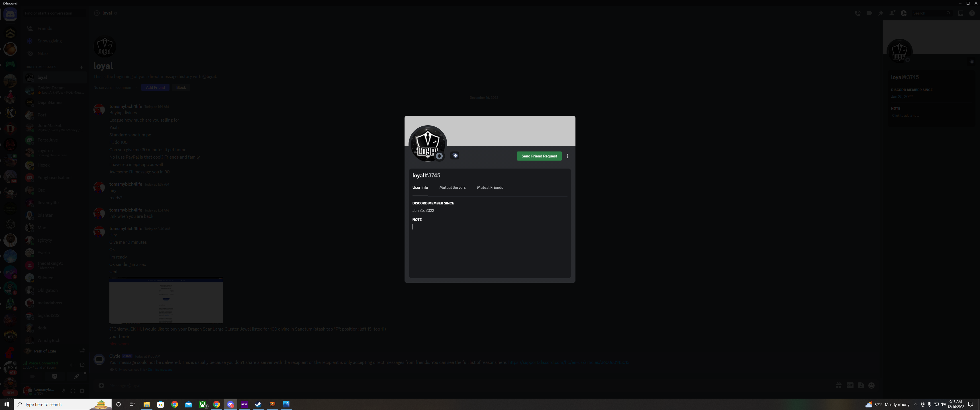Open the Friends list

click(54, 28)
